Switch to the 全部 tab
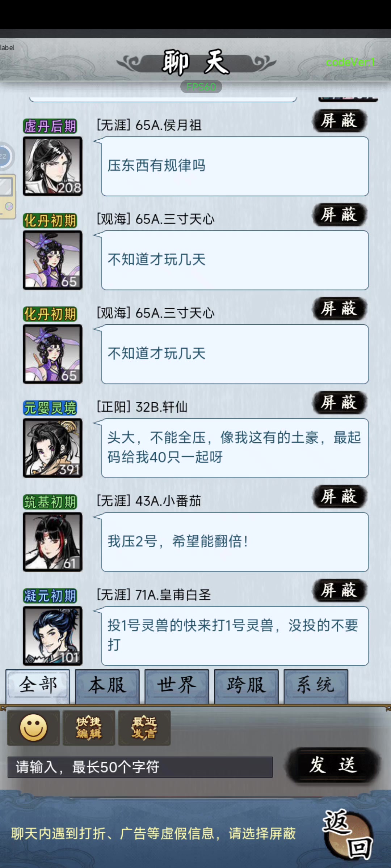 (x=38, y=686)
